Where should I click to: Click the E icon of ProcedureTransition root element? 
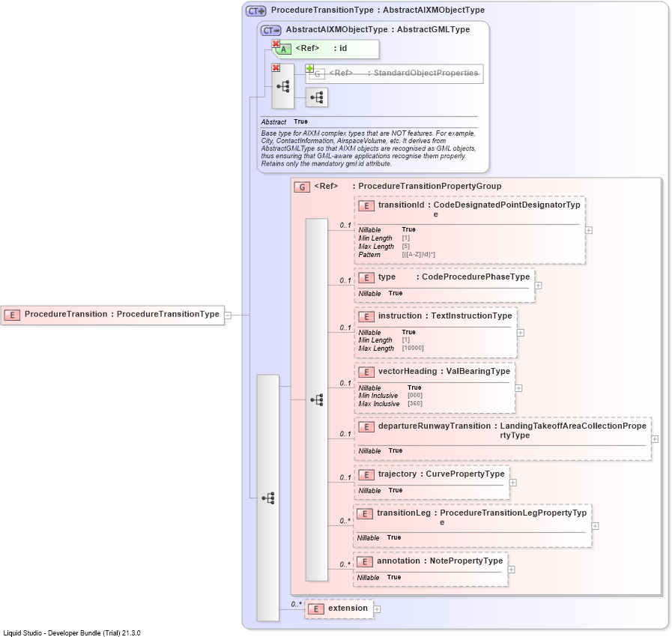tap(12, 315)
